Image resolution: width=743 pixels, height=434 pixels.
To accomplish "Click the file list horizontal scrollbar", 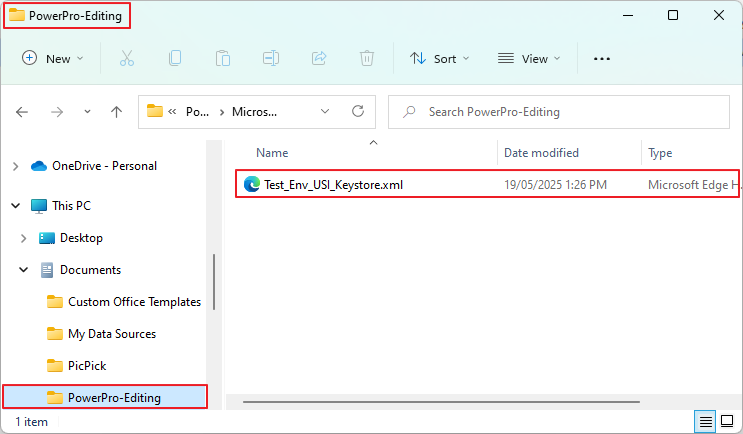I will point(441,402).
